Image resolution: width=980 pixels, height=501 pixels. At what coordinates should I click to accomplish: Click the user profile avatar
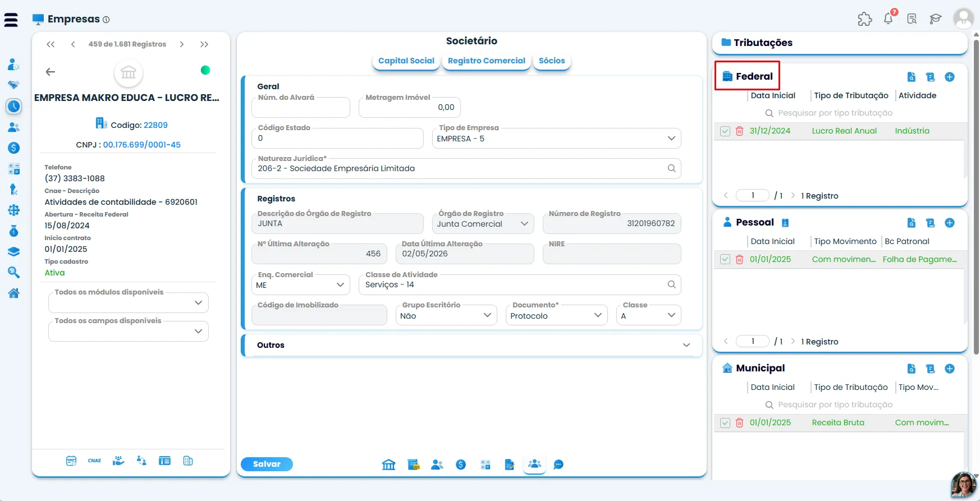pyautogui.click(x=963, y=19)
